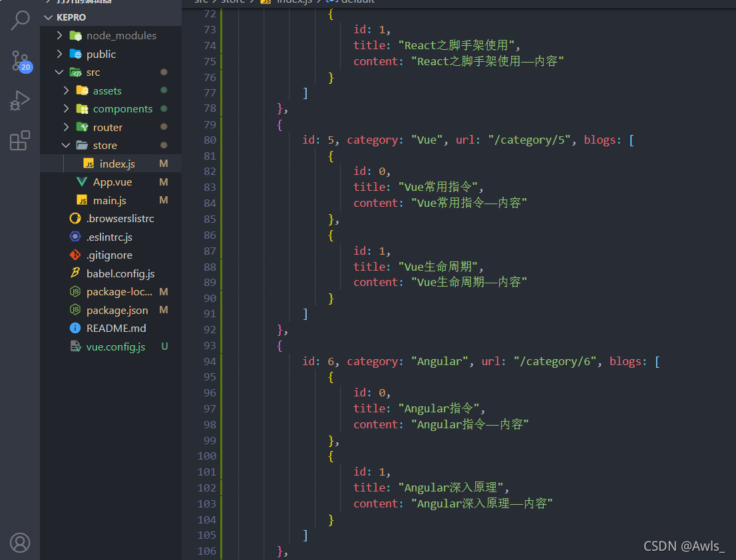Click the Node icon of package-lock file
The height and width of the screenshot is (560, 736).
click(75, 292)
